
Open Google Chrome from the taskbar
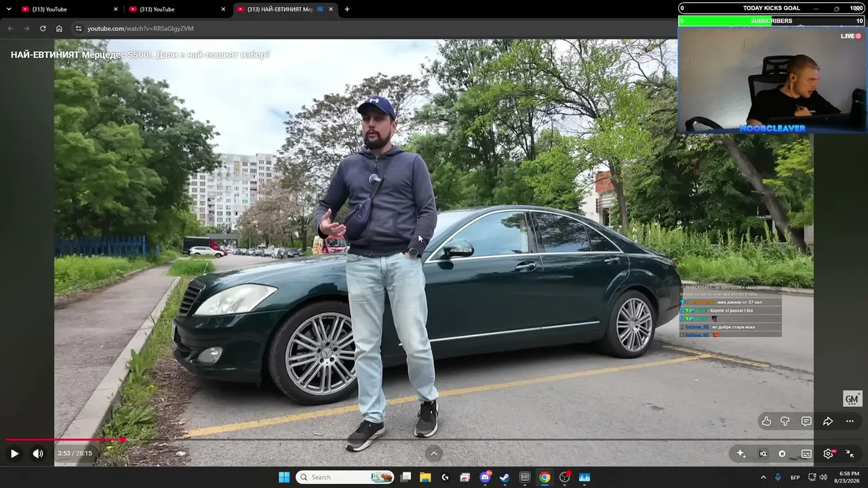point(545,477)
